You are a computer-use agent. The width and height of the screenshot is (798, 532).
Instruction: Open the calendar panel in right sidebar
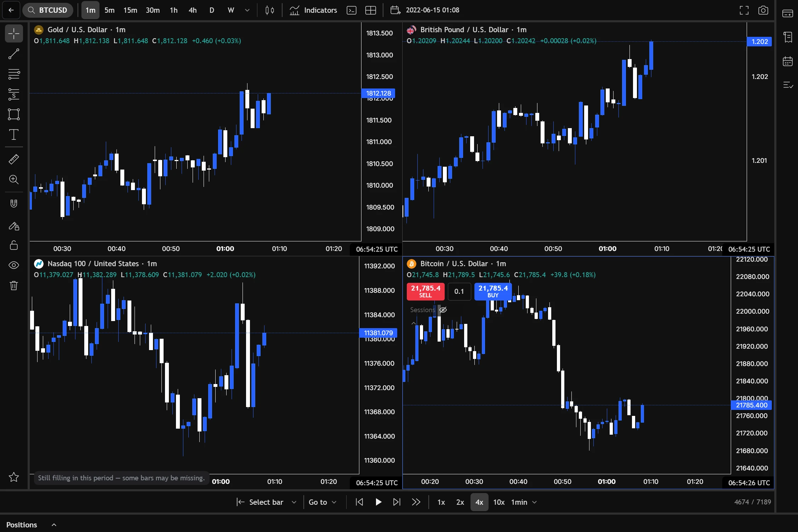[x=788, y=61]
